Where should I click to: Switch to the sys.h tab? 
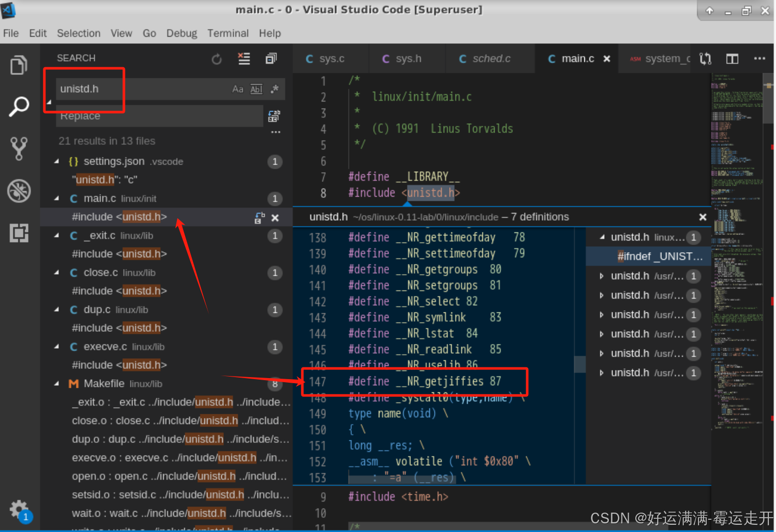406,59
